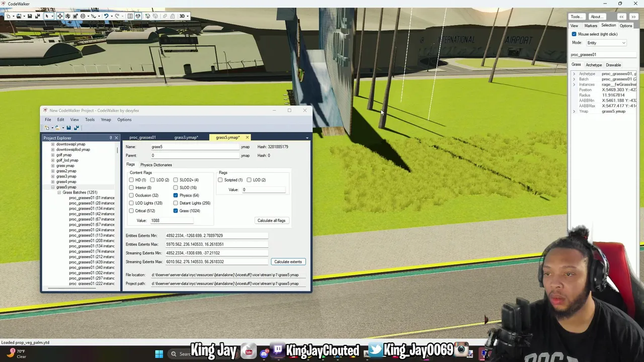Open the Ymap menu
The height and width of the screenshot is (362, 644).
coord(106,120)
